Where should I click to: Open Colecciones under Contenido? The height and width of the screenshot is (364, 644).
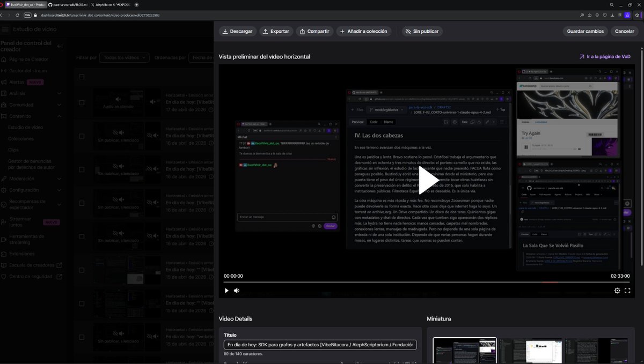pyautogui.click(x=21, y=139)
